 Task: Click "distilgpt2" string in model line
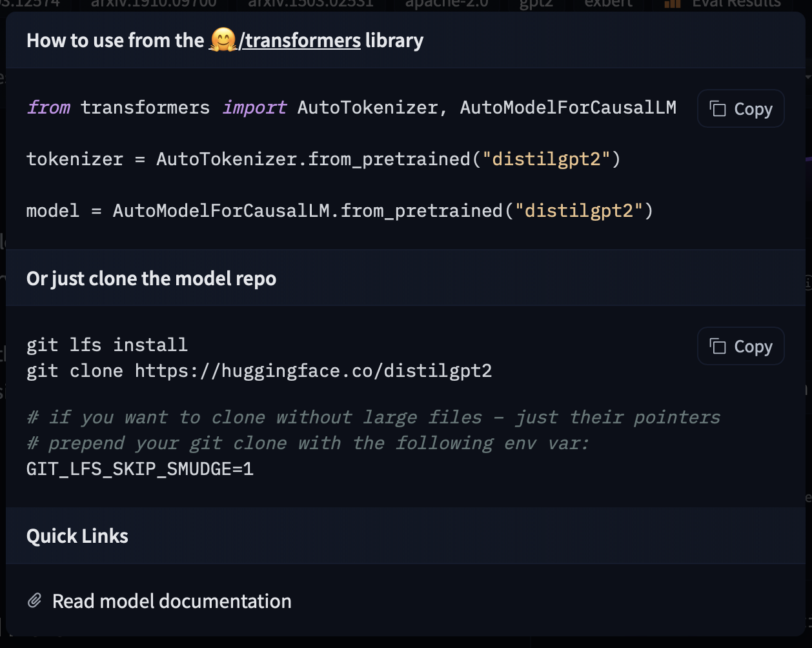[x=578, y=210]
